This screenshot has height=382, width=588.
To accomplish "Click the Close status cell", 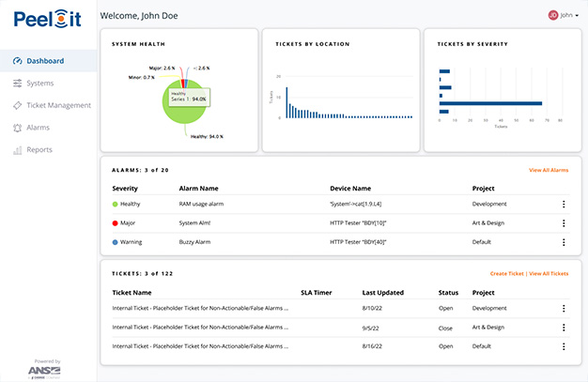I will click(x=445, y=328).
